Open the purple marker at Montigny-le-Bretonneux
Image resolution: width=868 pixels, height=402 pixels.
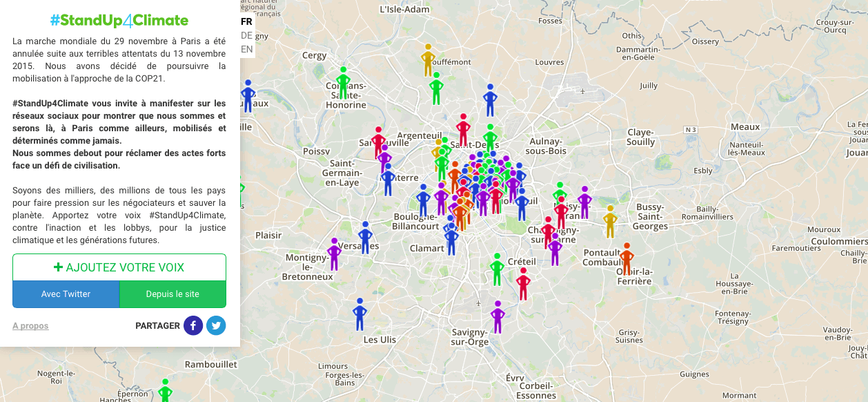(x=334, y=254)
